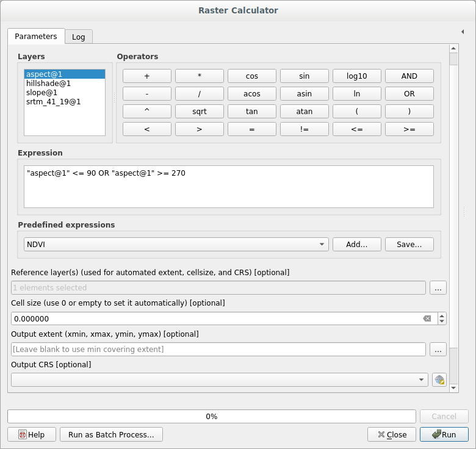Image resolution: width=476 pixels, height=449 pixels.
Task: Increase the cell size with stepper
Action: point(442,315)
